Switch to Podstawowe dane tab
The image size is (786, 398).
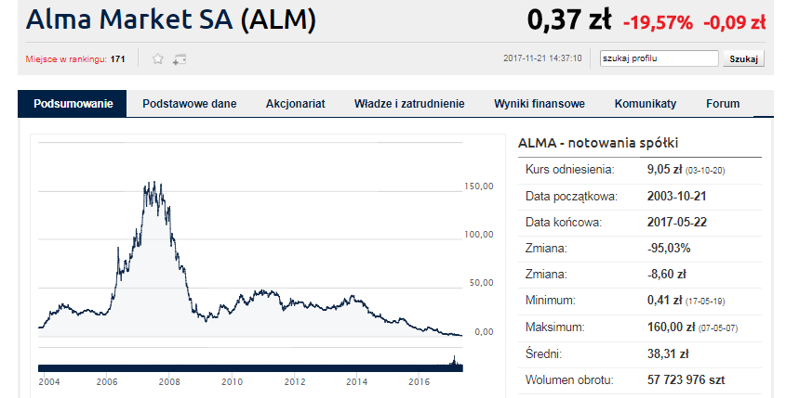click(189, 104)
